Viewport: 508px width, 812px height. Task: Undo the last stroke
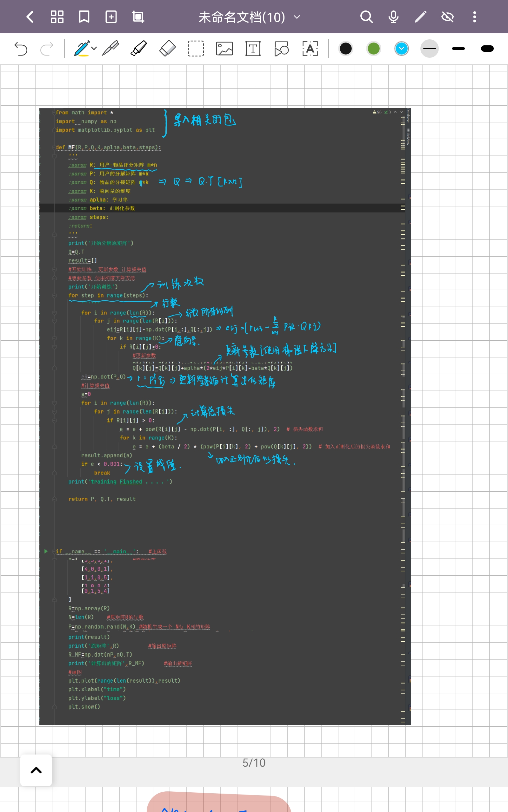pos(21,49)
